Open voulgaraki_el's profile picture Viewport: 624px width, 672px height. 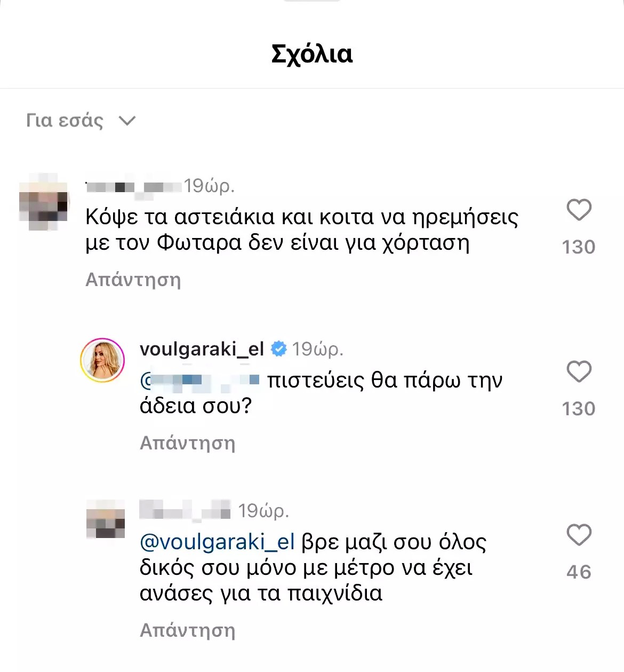[x=102, y=360]
